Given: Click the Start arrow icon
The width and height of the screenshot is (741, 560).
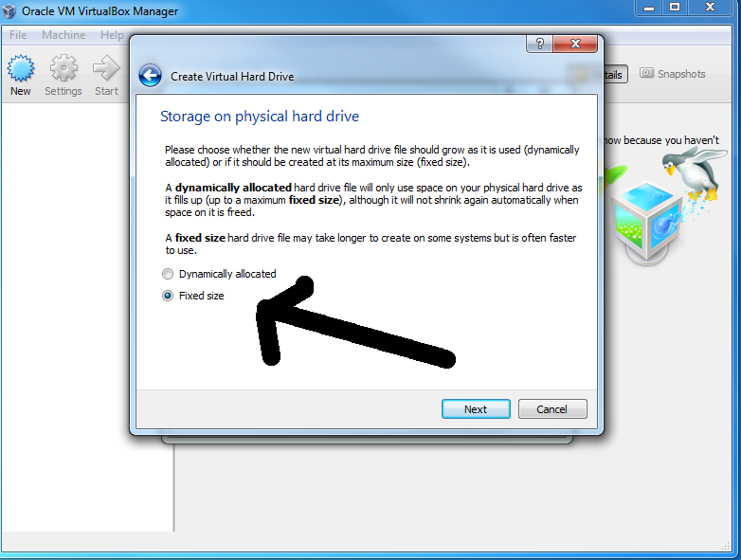Looking at the screenshot, I should click(106, 68).
